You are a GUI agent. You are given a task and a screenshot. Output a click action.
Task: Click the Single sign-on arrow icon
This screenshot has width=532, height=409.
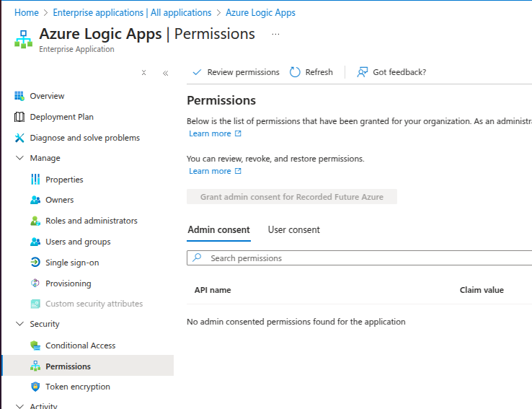35,263
